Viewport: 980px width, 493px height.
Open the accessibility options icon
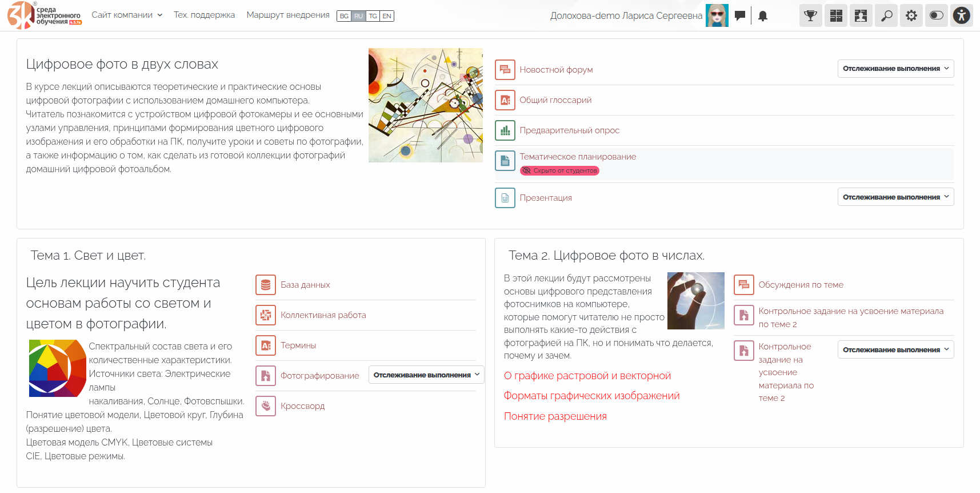coord(962,15)
